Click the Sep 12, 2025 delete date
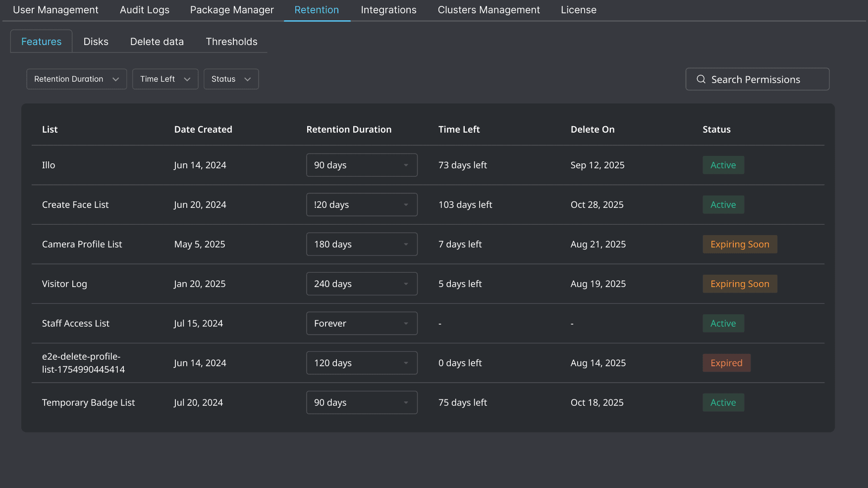The image size is (868, 488). click(597, 165)
